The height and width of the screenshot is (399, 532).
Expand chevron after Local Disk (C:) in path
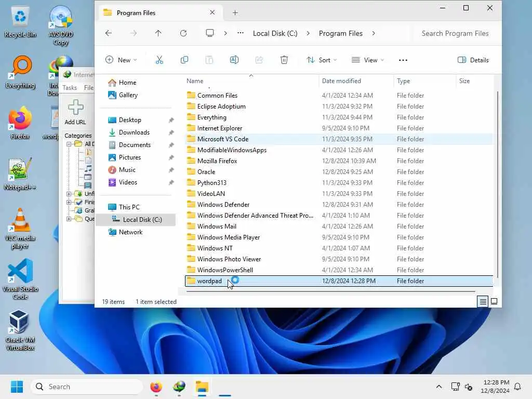coord(308,33)
